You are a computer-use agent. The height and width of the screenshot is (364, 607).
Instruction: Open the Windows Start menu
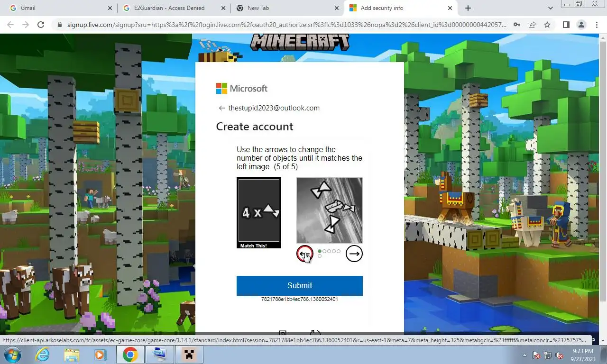pos(13,355)
